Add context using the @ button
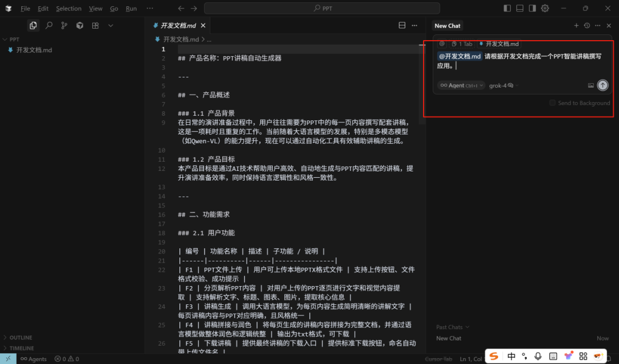Image resolution: width=619 pixels, height=364 pixels. coord(442,44)
